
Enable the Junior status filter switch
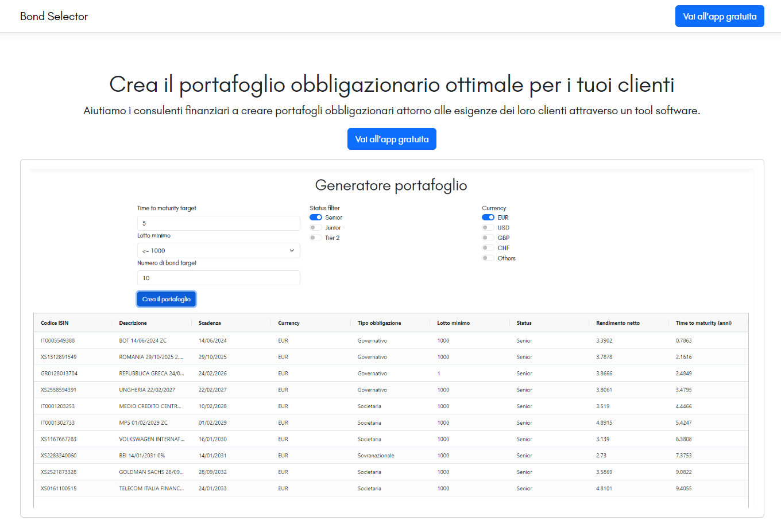[x=316, y=228]
